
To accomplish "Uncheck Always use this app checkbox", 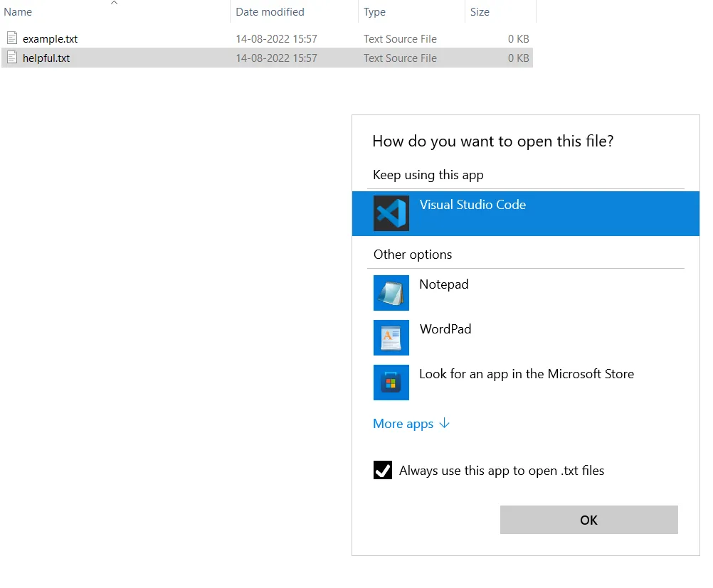I will [382, 470].
